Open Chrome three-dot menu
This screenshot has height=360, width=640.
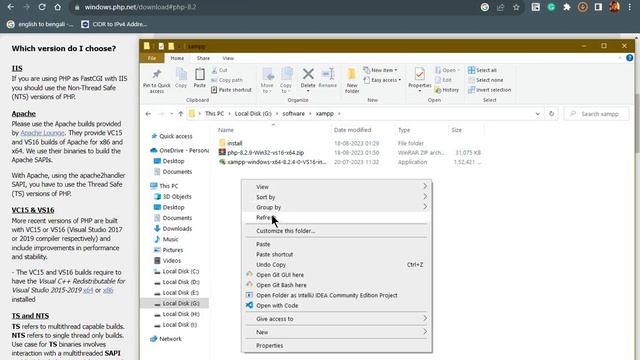(x=630, y=7)
